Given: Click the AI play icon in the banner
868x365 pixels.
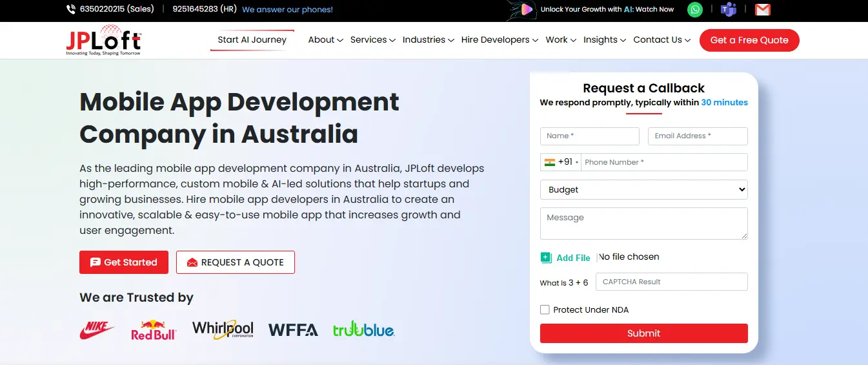Looking at the screenshot, I should (x=527, y=10).
